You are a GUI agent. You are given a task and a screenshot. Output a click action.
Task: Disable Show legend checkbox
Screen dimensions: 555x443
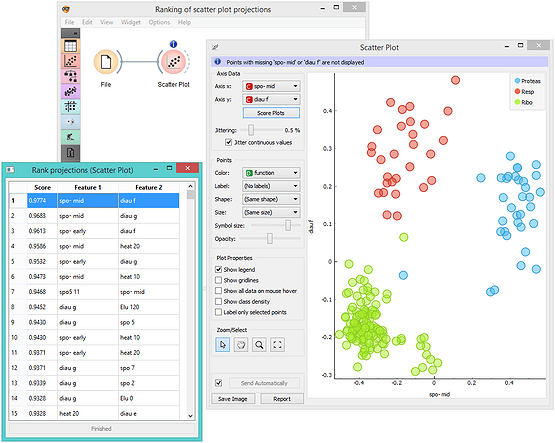[218, 270]
